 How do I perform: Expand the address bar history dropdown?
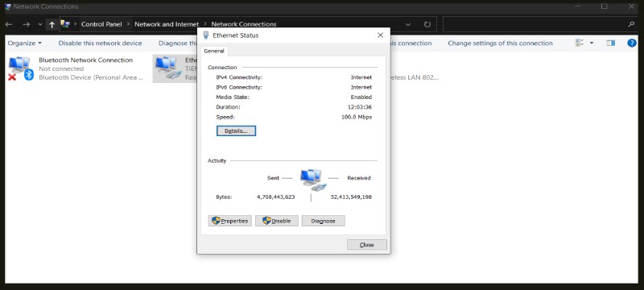pyautogui.click(x=408, y=25)
